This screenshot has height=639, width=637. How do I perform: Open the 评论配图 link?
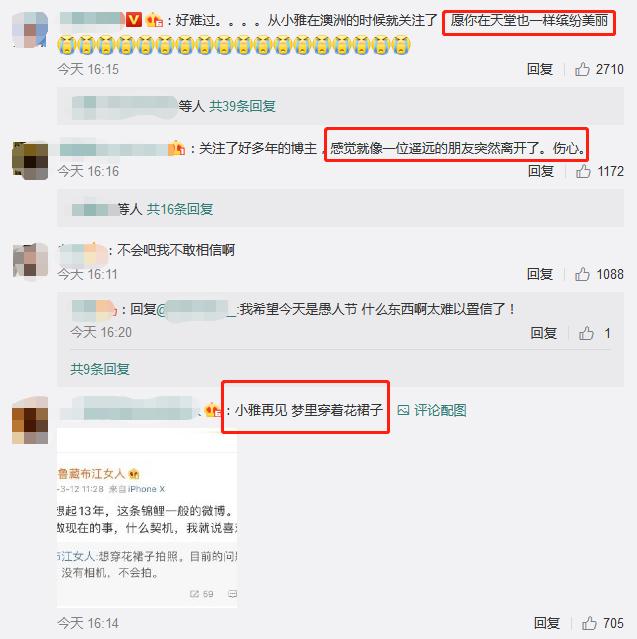tap(440, 410)
